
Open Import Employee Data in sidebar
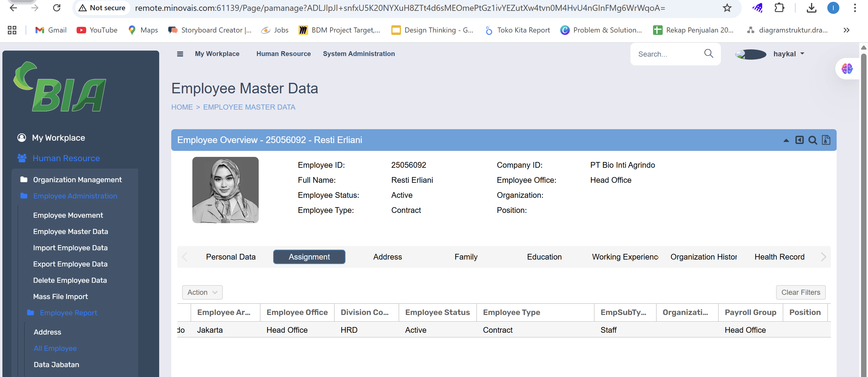coord(70,248)
